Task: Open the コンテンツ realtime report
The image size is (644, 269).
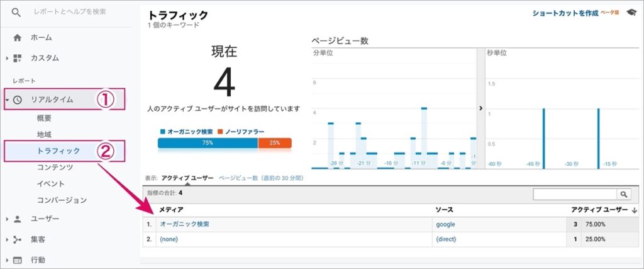Action: click(x=55, y=168)
